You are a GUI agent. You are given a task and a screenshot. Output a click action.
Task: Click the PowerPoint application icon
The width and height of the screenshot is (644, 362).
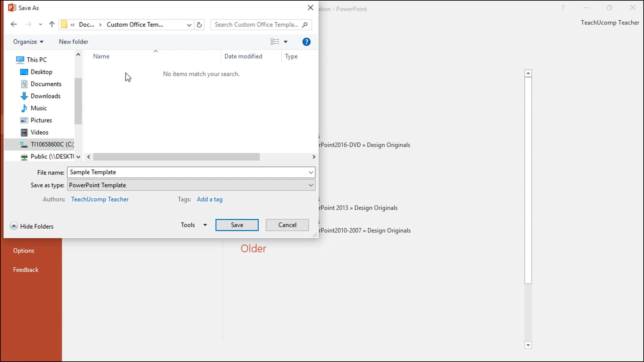point(12,7)
